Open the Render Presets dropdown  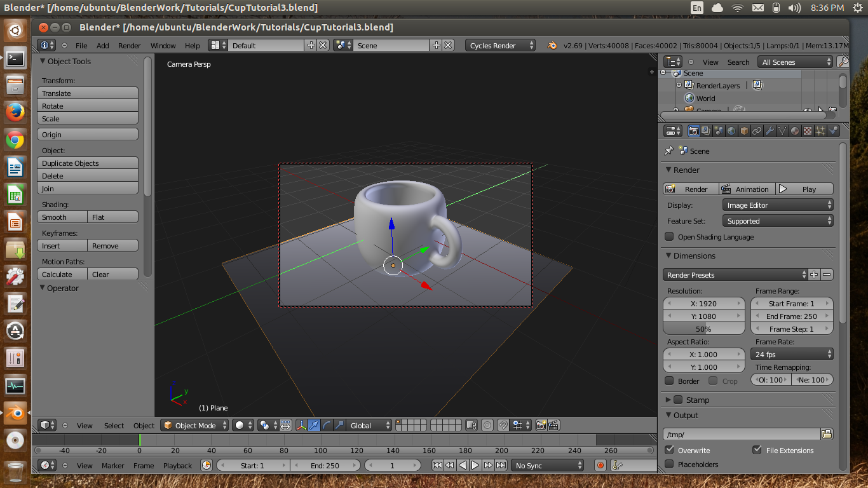pos(735,275)
